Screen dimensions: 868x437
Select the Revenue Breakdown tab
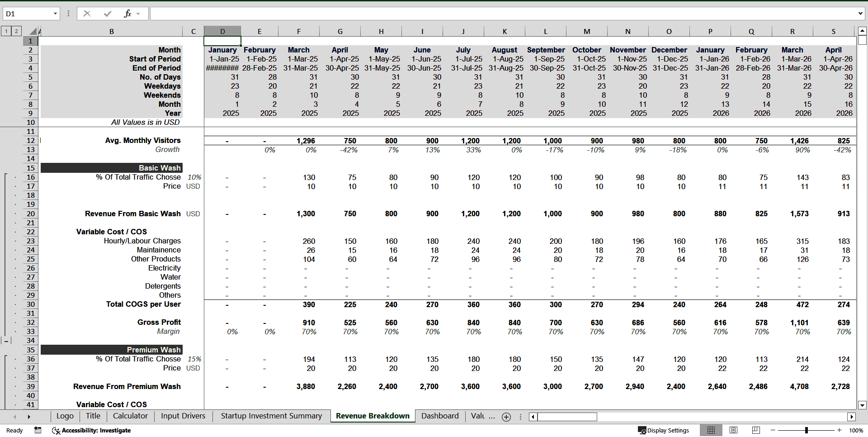tap(373, 416)
